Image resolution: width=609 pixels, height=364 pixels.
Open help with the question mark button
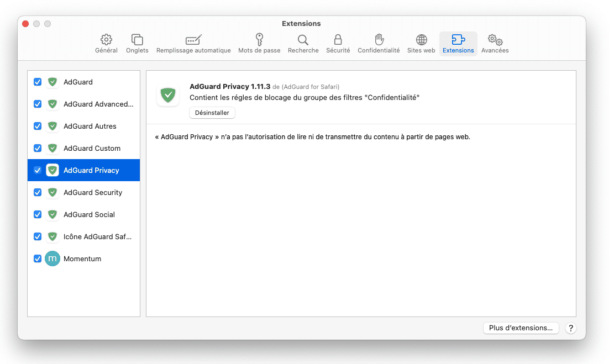click(x=571, y=328)
